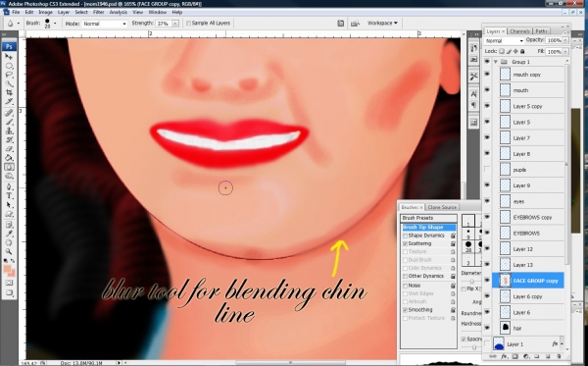Open the Strength slider arrow
588x366 pixels.
tap(175, 24)
